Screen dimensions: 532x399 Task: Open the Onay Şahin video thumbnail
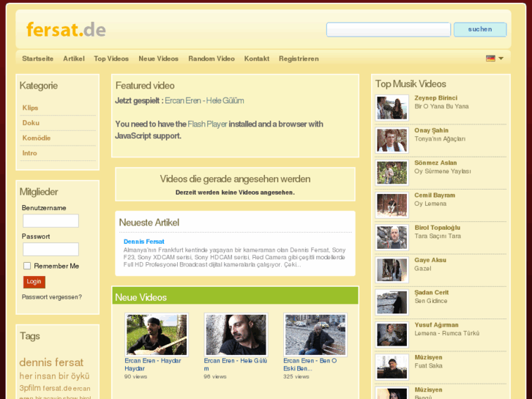pyautogui.click(x=392, y=141)
